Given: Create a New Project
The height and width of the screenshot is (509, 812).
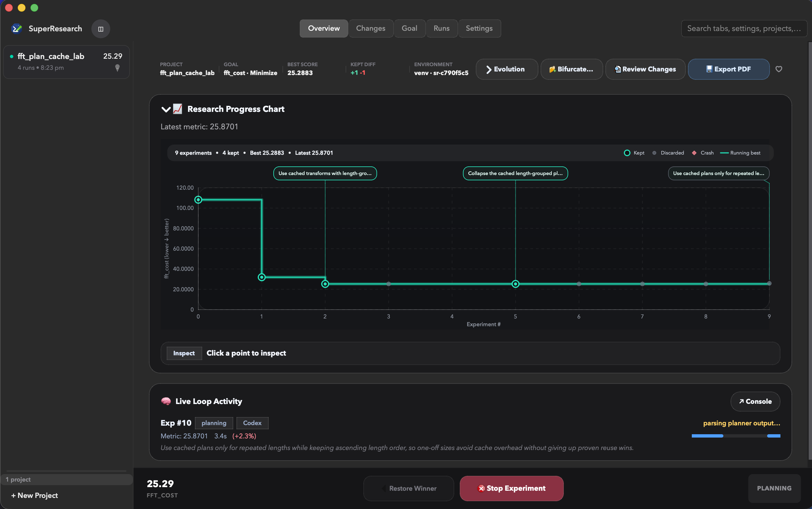Looking at the screenshot, I should pyautogui.click(x=34, y=495).
